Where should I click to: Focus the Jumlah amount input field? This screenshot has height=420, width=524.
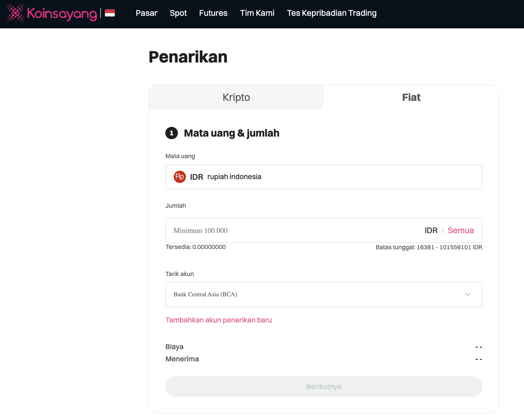(x=290, y=231)
